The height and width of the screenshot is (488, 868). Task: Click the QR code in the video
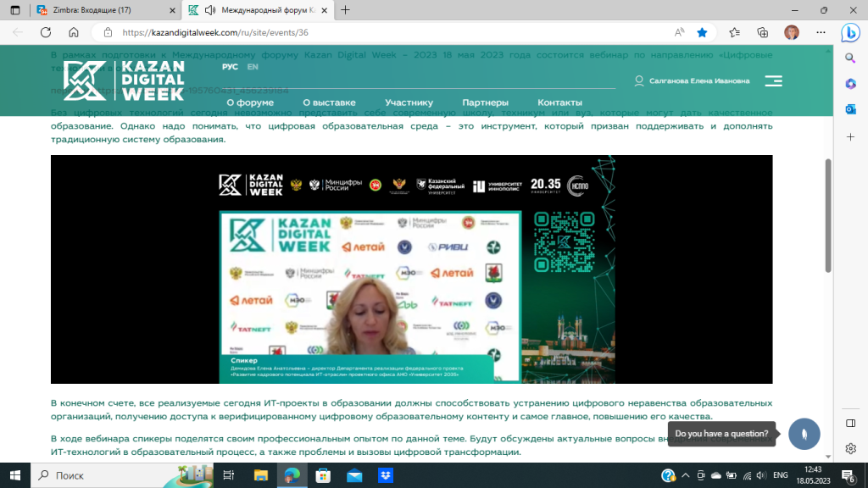[x=564, y=241]
